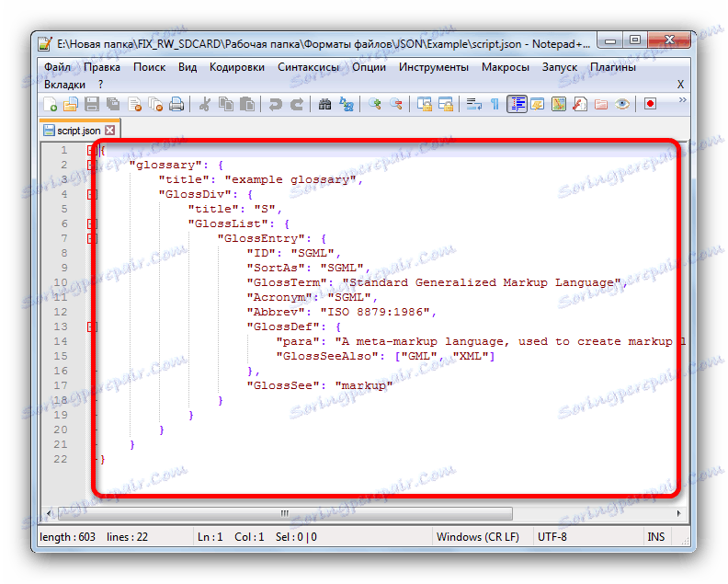Select the script.json tab

[79, 131]
